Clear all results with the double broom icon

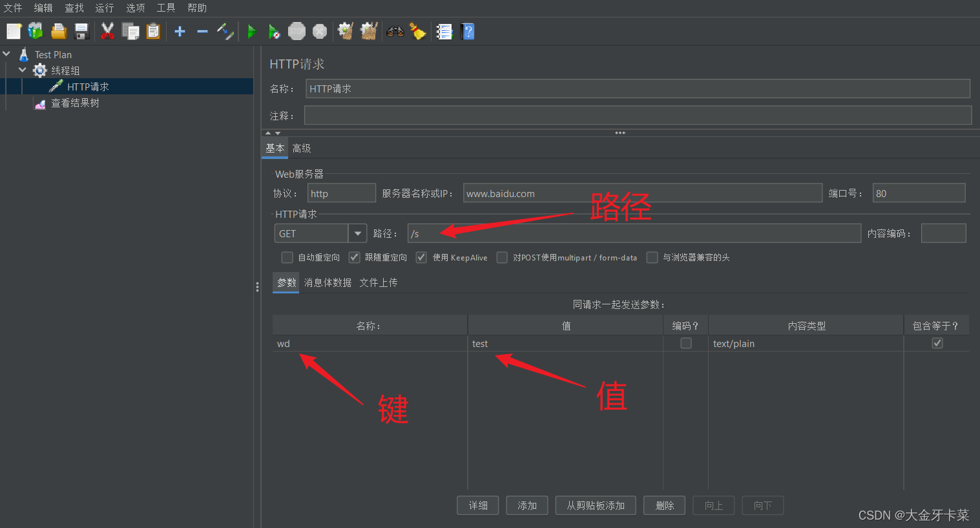369,31
